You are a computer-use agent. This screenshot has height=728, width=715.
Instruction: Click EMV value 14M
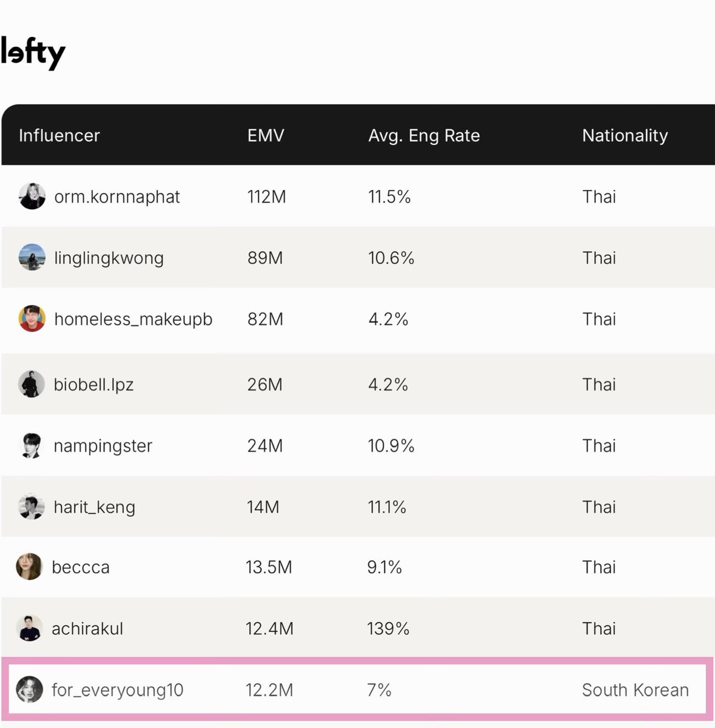[x=263, y=507]
